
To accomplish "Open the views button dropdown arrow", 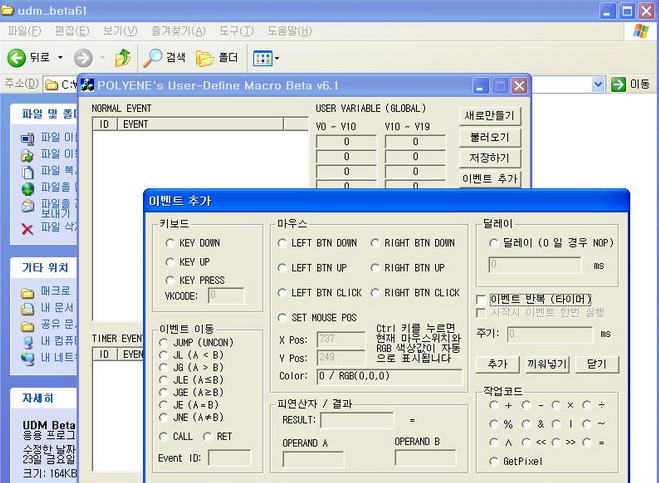I will 277,58.
